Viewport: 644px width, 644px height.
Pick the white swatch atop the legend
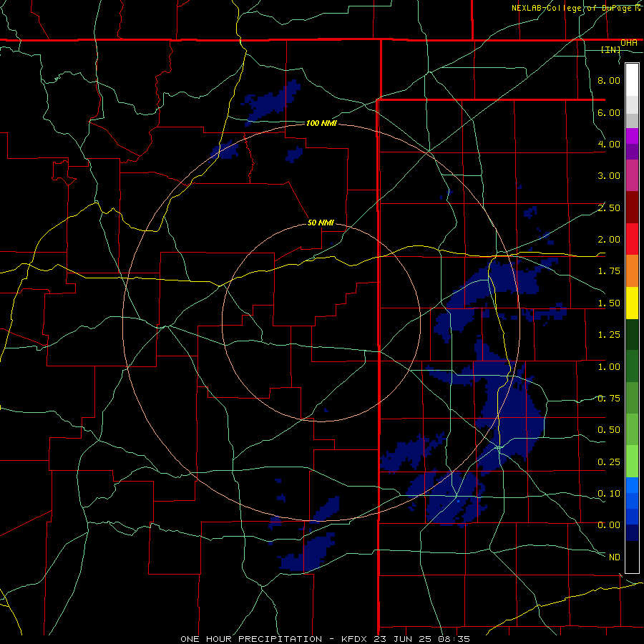tap(632, 80)
